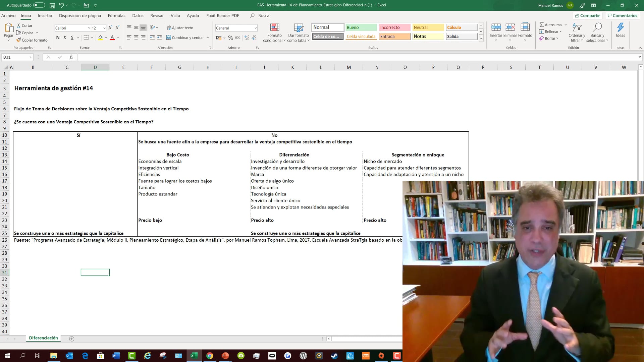644x362 pixels.
Task: Toggle the Autoguardado switch
Action: pos(39,5)
